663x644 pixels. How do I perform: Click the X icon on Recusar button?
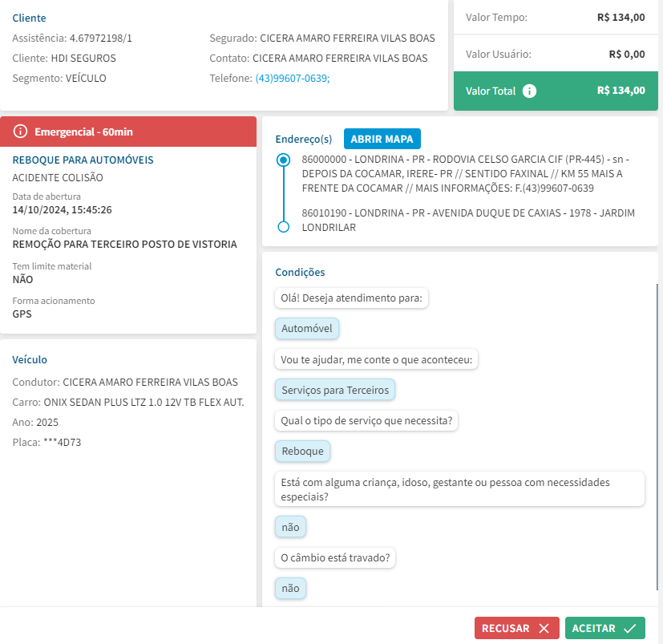click(x=544, y=628)
